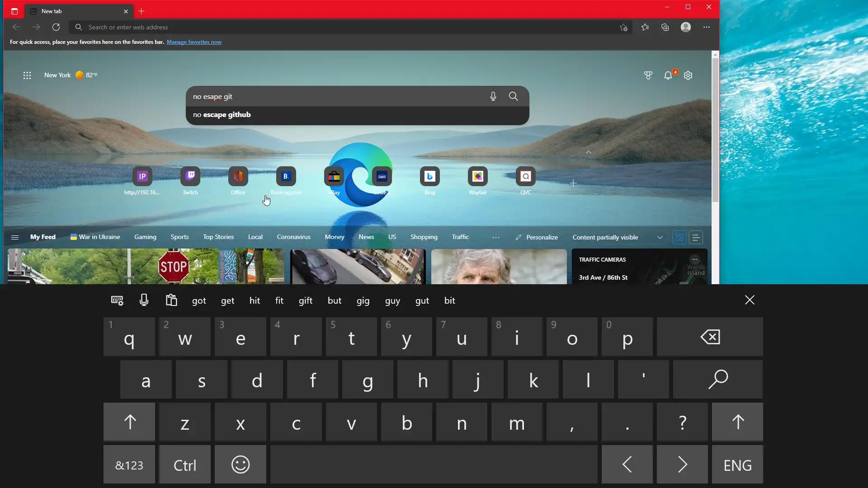Toggle the left Shift key

pyautogui.click(x=129, y=422)
